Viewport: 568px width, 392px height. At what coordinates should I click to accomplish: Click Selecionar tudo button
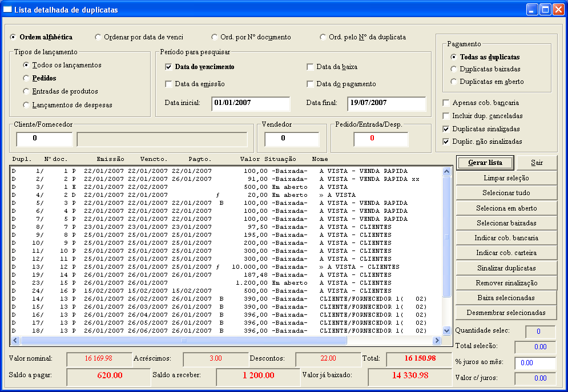point(506,193)
